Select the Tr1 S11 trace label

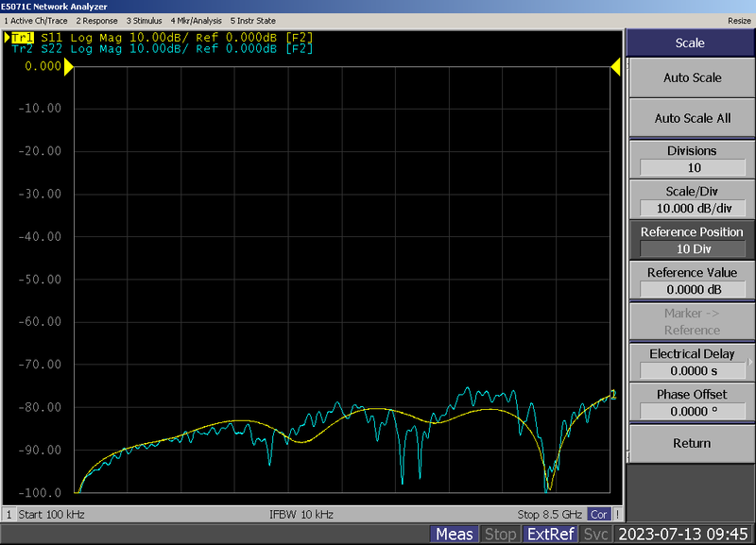[21, 37]
